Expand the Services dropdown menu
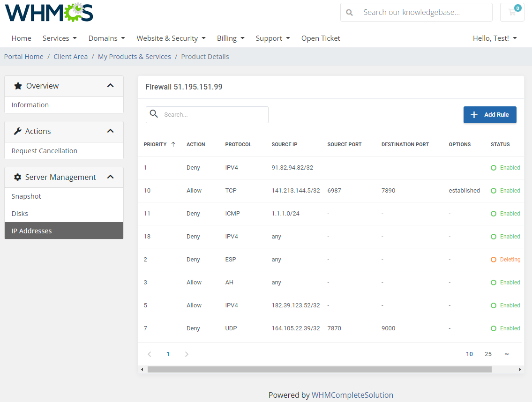Image resolution: width=532 pixels, height=402 pixels. coord(60,38)
